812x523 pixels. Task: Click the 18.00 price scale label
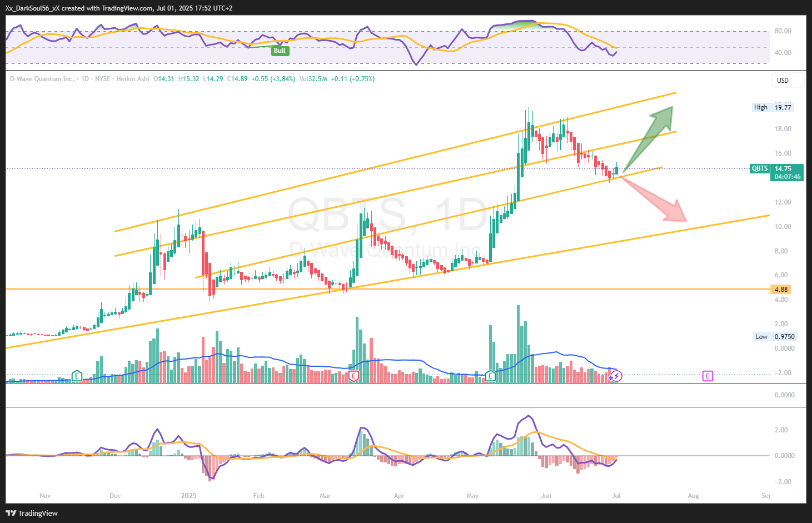pyautogui.click(x=783, y=129)
